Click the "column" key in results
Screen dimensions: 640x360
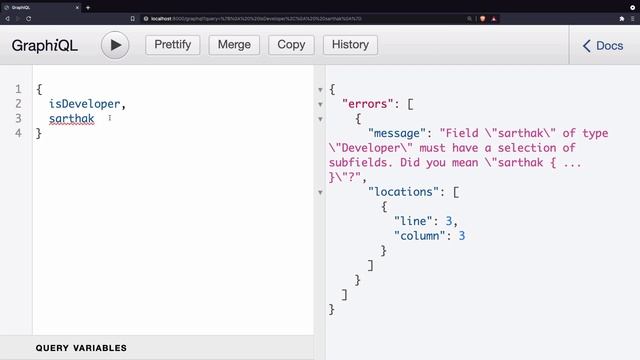pos(419,236)
